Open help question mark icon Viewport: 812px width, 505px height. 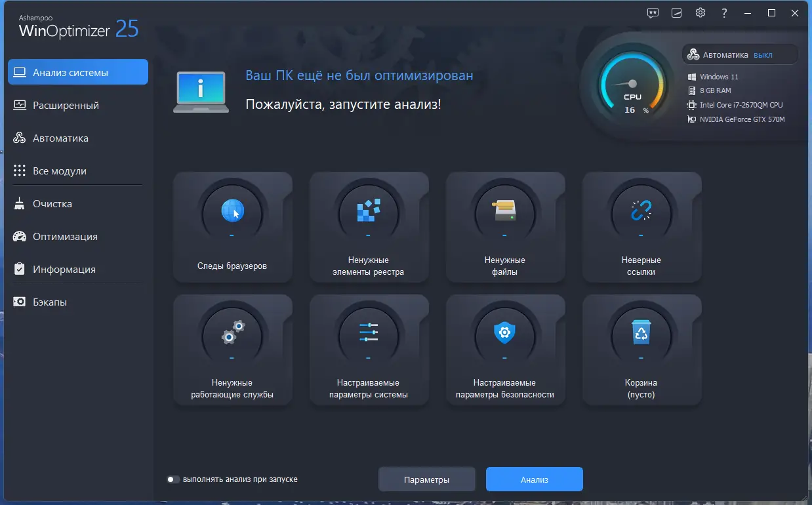pyautogui.click(x=724, y=13)
